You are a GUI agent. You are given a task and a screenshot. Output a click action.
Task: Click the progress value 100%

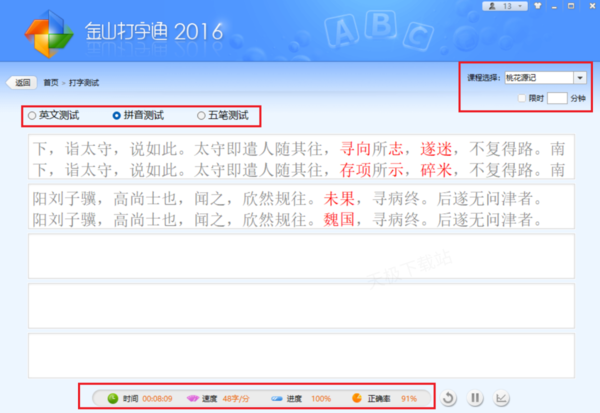pos(321,399)
